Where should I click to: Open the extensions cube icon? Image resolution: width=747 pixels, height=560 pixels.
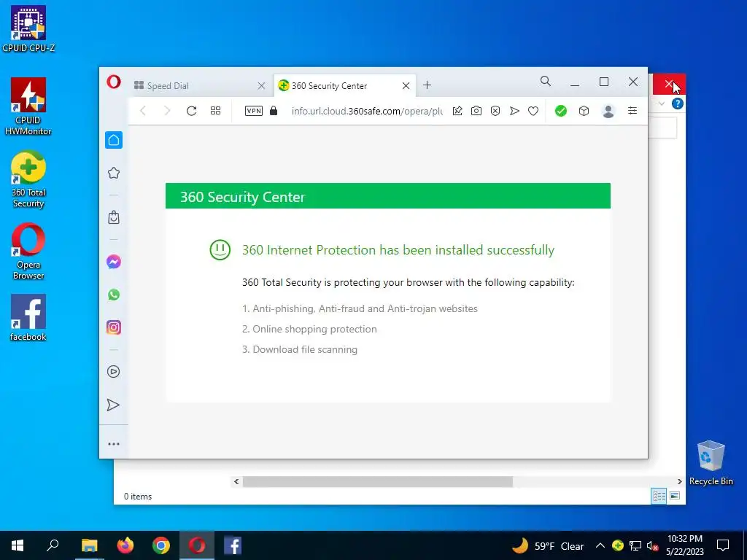pos(584,111)
